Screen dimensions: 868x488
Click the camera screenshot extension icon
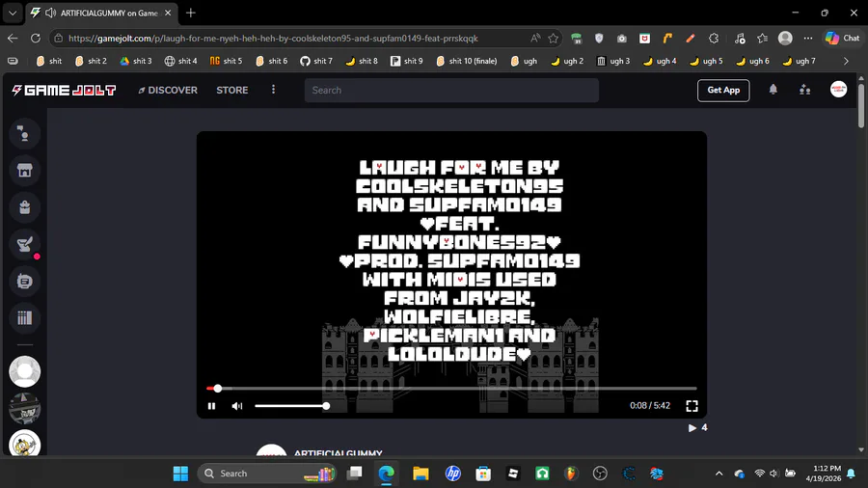622,39
